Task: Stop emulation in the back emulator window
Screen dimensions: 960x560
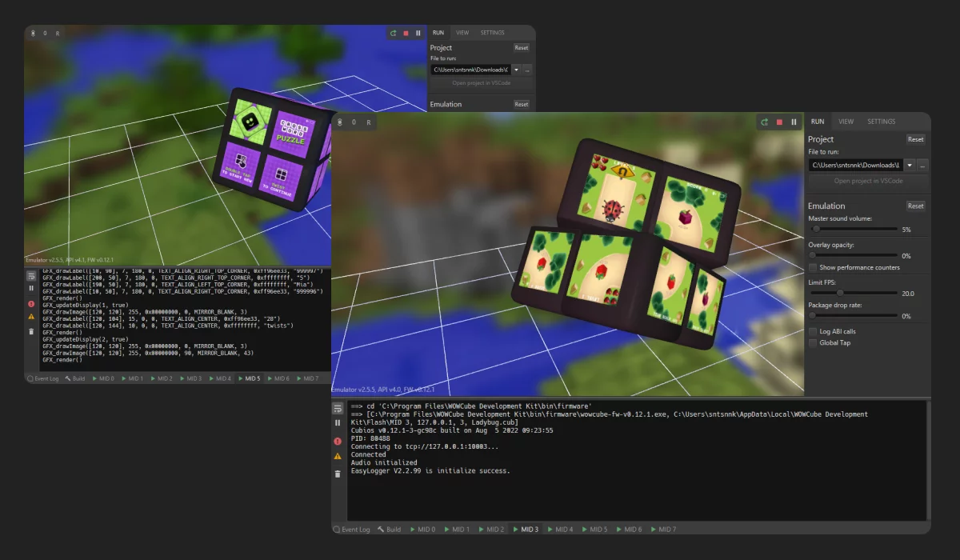Action: coord(406,34)
